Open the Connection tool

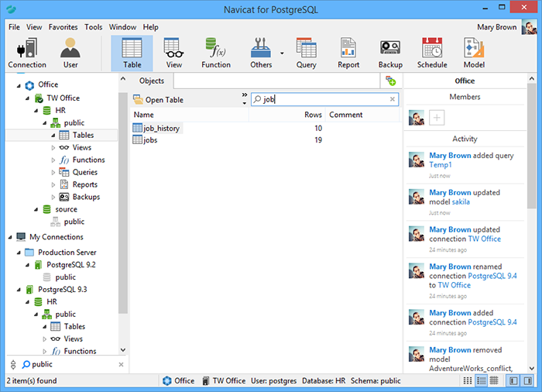click(x=27, y=53)
